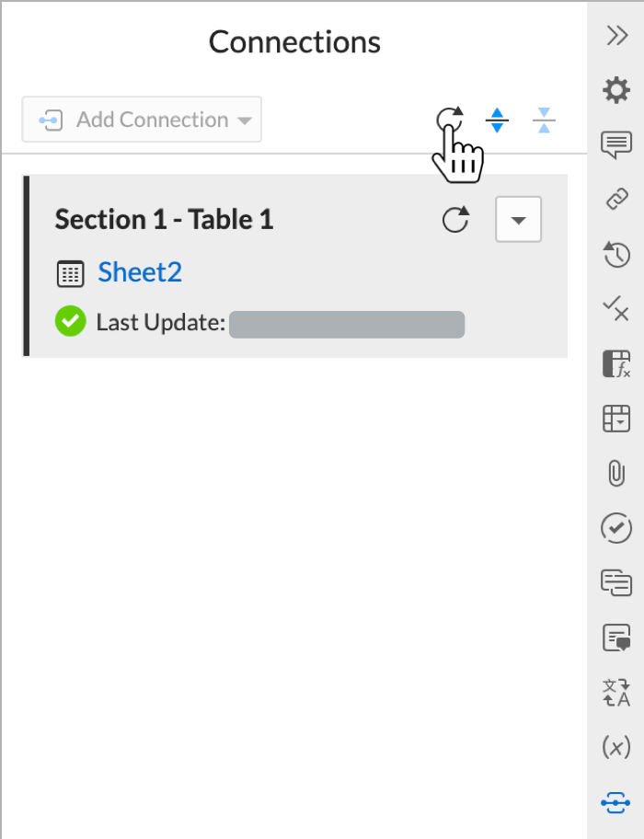This screenshot has width=644, height=839.
Task: Open the Sheet2 link
Action: coord(139,272)
